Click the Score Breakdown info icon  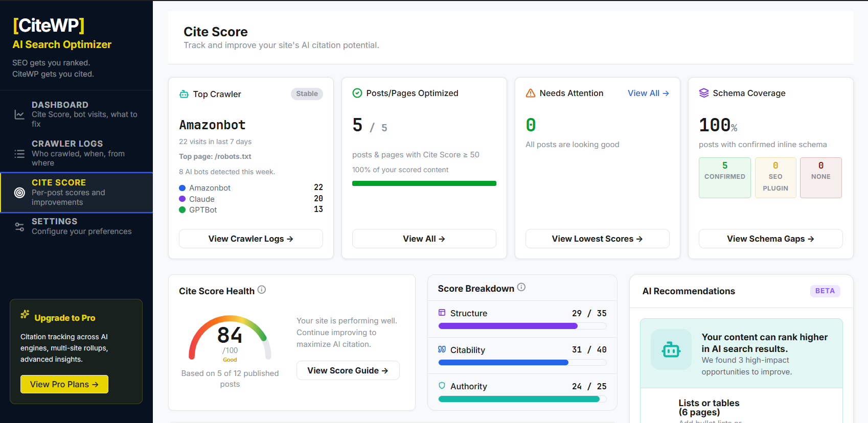point(521,287)
